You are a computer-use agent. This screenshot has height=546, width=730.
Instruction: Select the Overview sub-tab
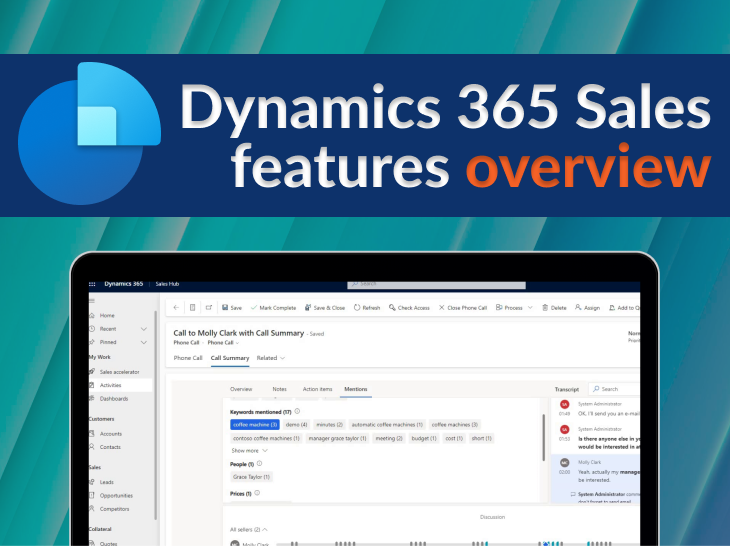(241, 389)
